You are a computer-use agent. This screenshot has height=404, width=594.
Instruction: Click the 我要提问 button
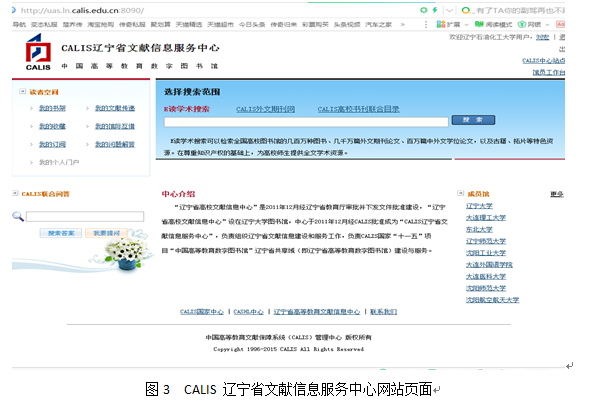click(106, 233)
